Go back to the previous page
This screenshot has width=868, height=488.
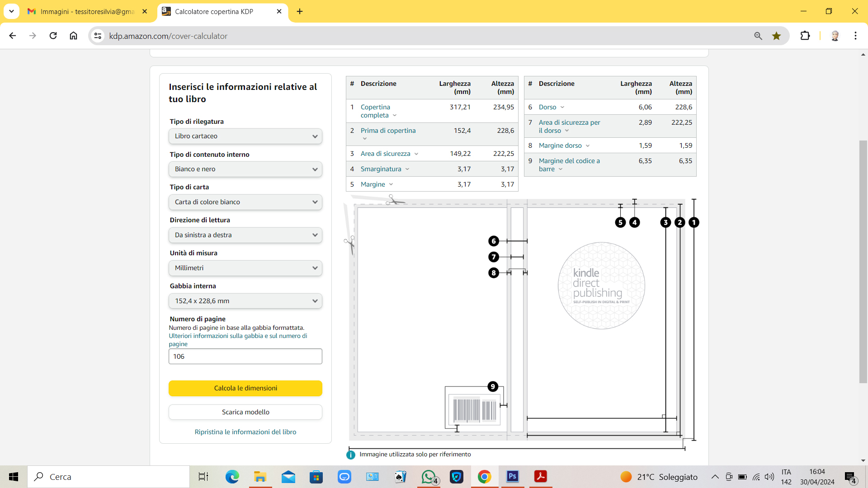coord(13,36)
